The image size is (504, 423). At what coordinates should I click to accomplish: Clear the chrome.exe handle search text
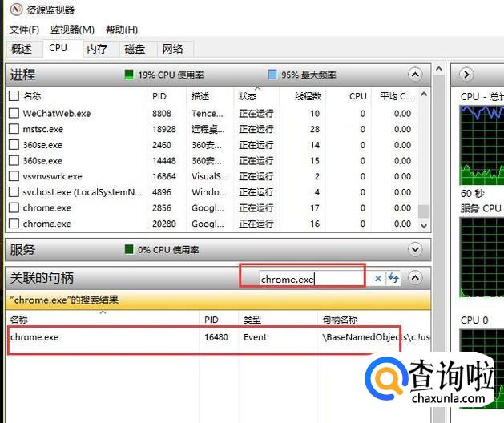coord(378,279)
